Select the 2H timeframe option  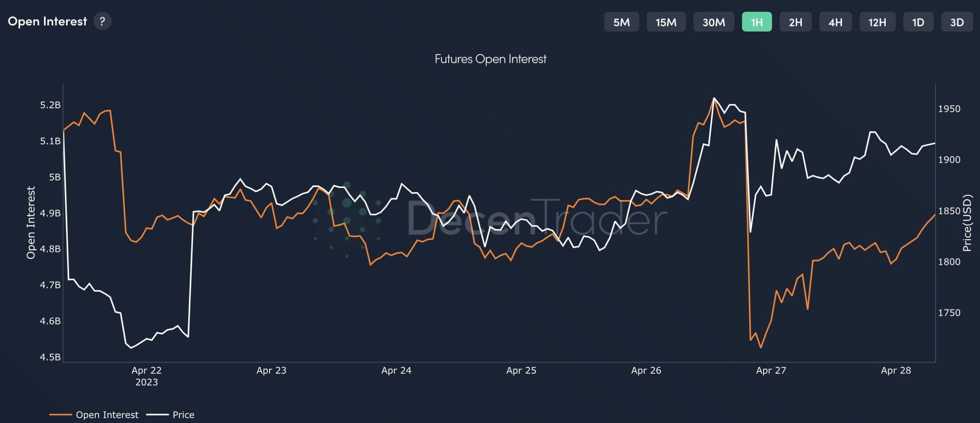click(x=795, y=22)
